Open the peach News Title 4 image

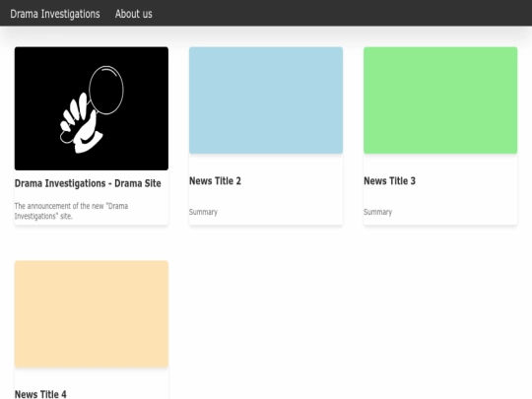tap(92, 314)
